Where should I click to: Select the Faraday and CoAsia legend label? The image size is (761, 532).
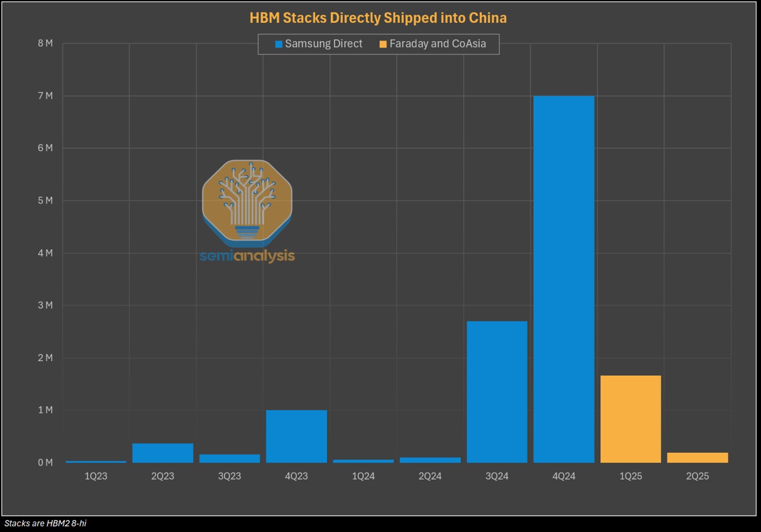coord(437,44)
